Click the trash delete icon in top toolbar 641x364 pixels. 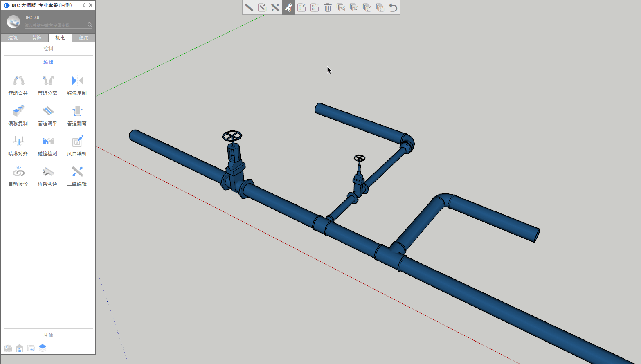pos(328,8)
